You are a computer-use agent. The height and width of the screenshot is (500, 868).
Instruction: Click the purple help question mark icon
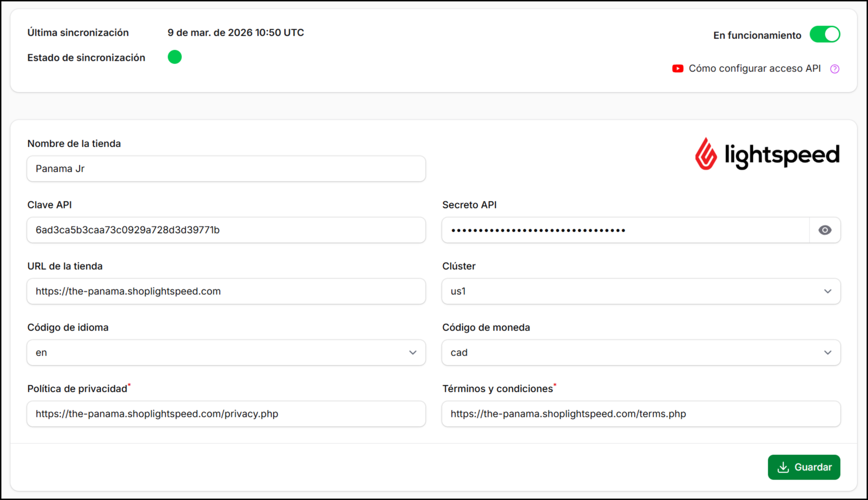(x=835, y=69)
